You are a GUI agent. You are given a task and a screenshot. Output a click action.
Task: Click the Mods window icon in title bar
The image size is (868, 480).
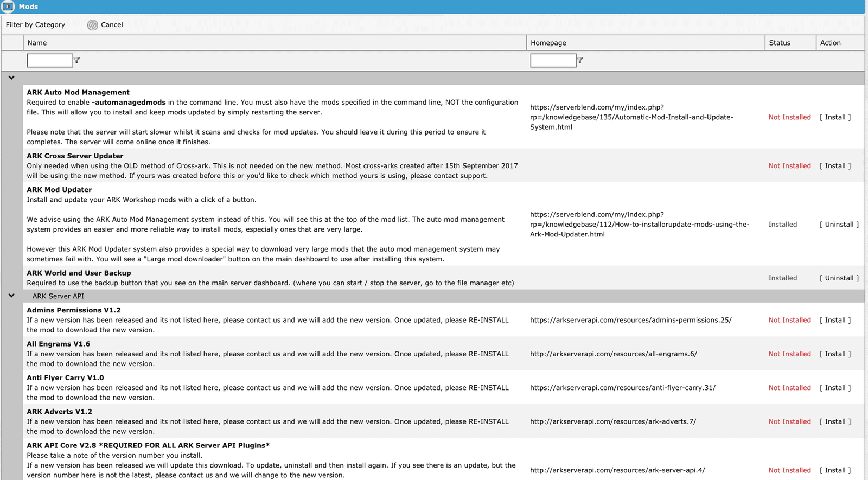point(8,7)
